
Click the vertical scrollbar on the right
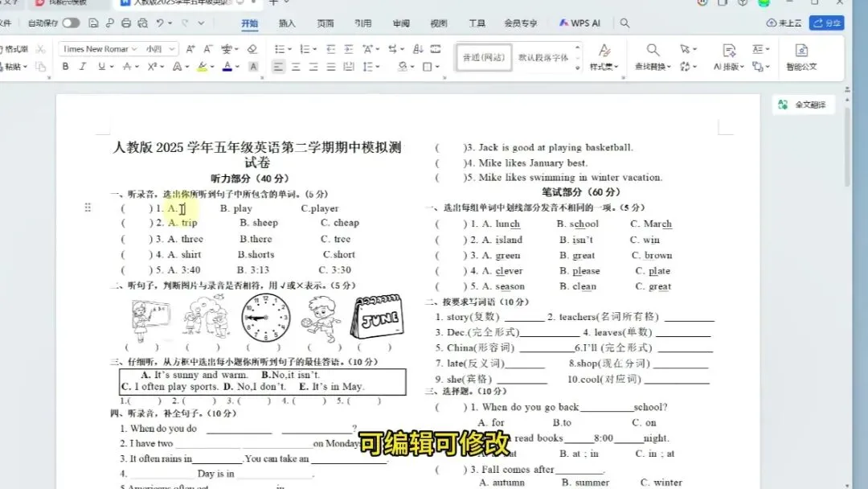(848, 146)
